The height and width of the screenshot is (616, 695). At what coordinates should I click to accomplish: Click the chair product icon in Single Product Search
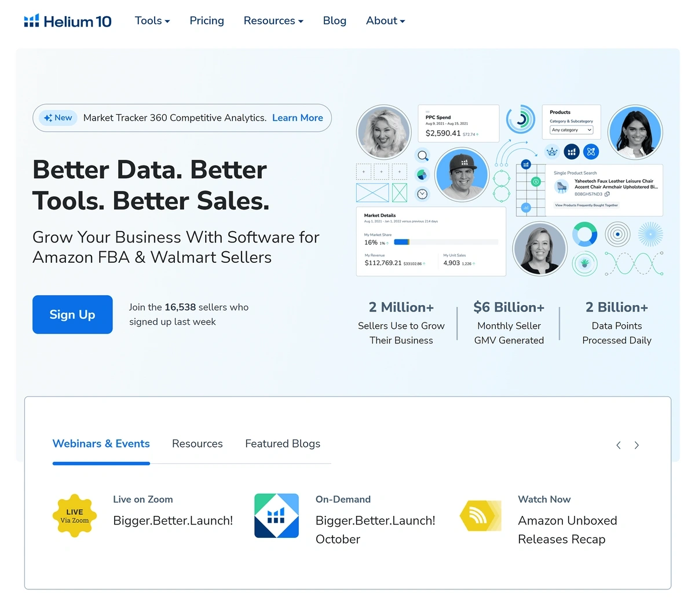[561, 186]
